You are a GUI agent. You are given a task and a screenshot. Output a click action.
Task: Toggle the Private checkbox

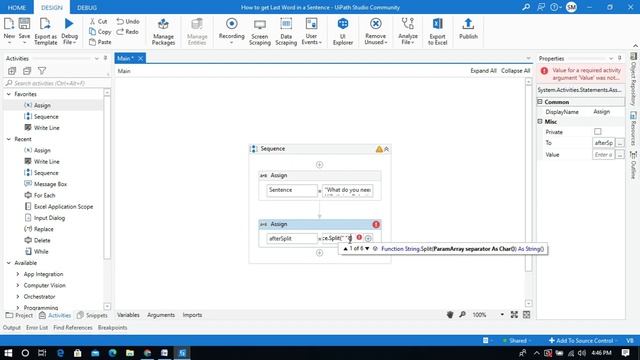(598, 131)
